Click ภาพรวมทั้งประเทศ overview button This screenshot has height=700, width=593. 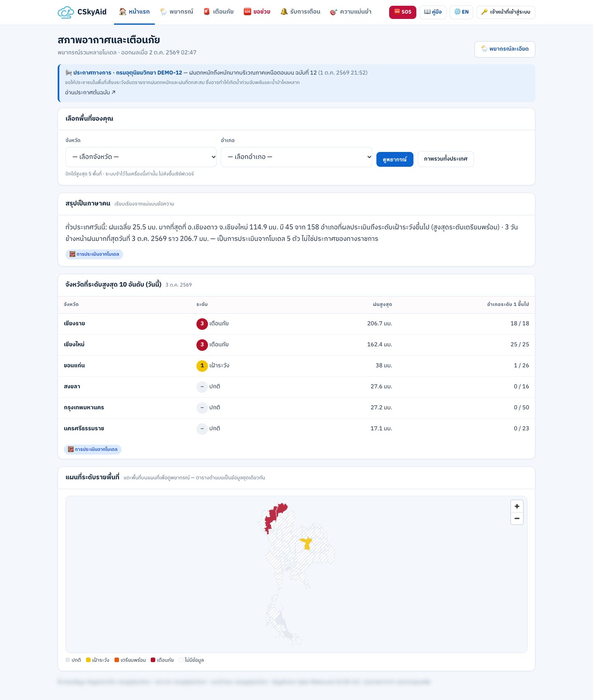click(x=446, y=159)
